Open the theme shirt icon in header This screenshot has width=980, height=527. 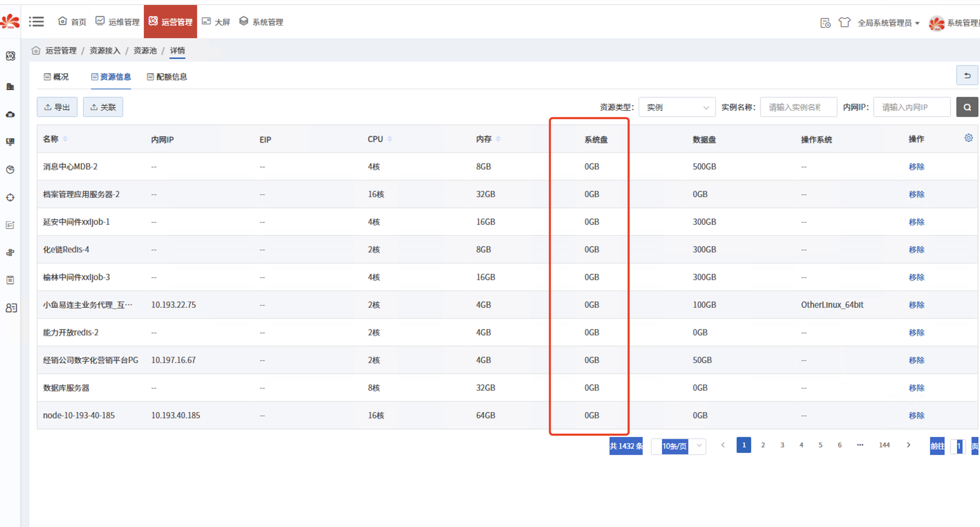coord(844,22)
